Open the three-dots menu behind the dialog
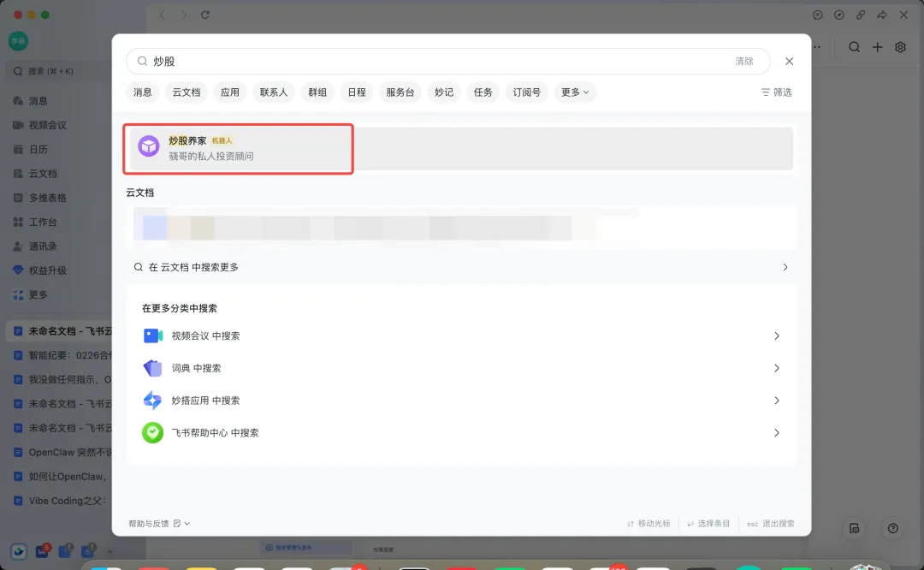The height and width of the screenshot is (570, 924). [817, 47]
